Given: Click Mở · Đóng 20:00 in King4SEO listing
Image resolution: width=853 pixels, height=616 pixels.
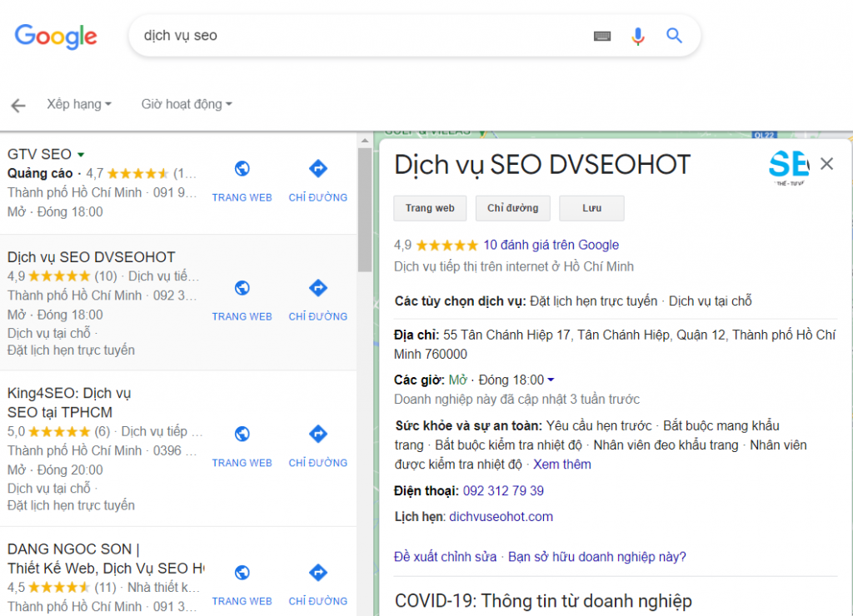Looking at the screenshot, I should (x=55, y=469).
